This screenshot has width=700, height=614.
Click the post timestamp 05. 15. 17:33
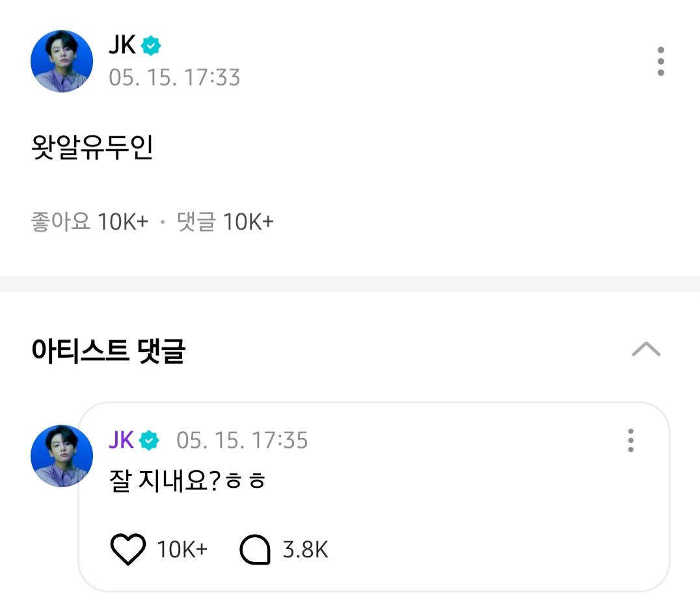[174, 78]
